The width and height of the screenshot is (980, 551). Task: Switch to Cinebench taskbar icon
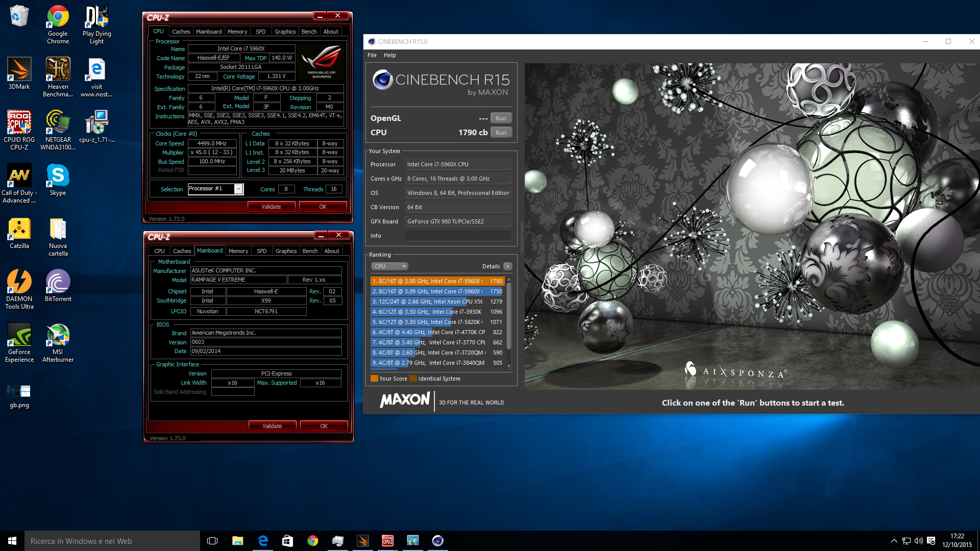pos(437,541)
